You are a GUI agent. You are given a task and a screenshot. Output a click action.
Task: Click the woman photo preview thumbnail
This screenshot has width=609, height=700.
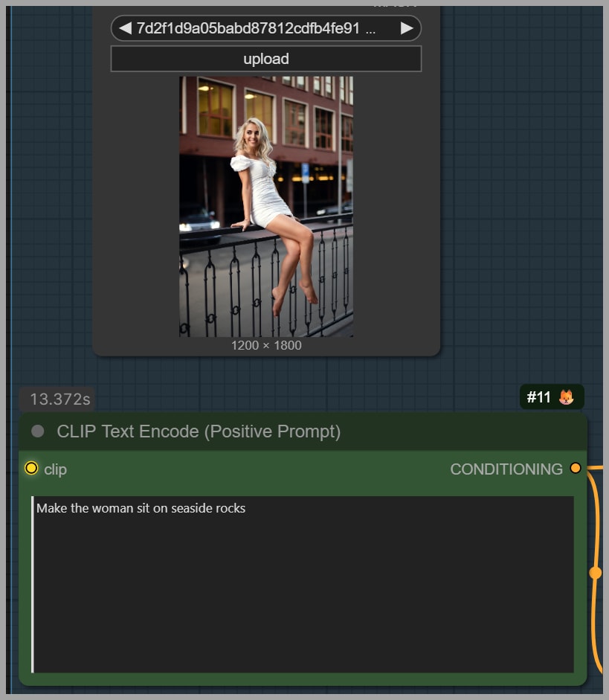(x=266, y=207)
